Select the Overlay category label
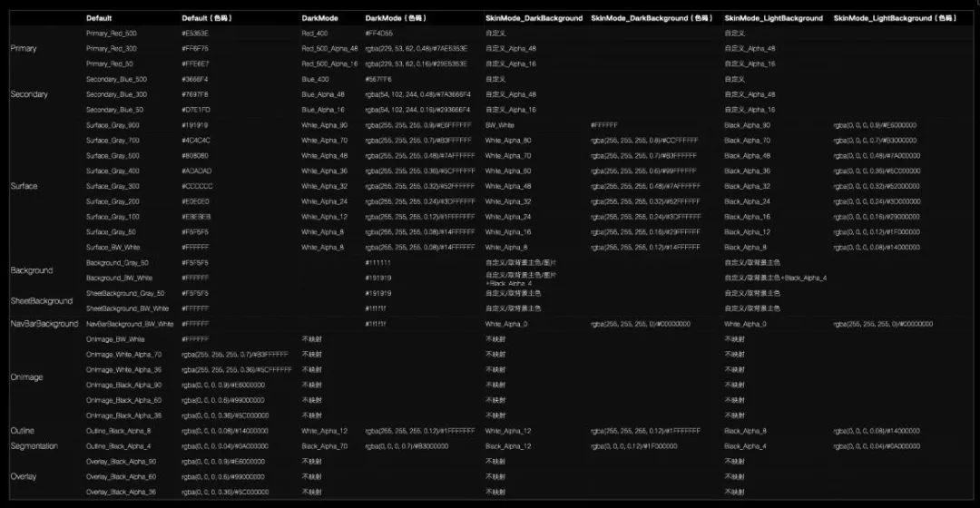The image size is (980, 508). coord(24,476)
